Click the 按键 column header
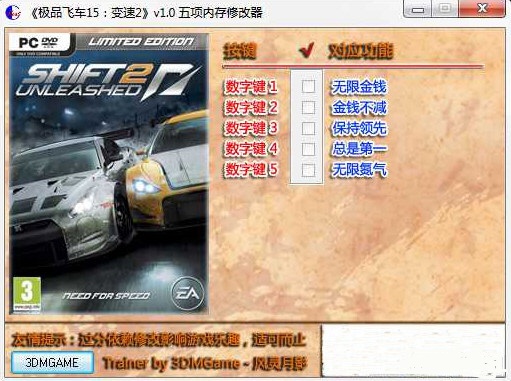 (240, 51)
